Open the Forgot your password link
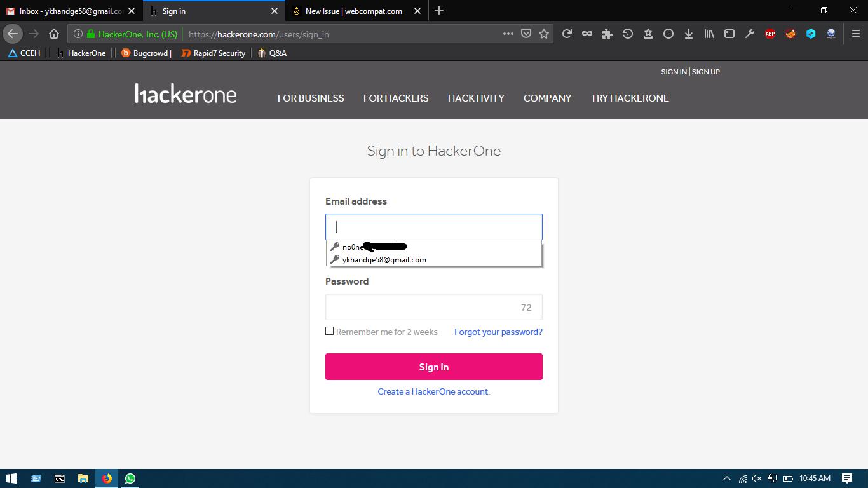868x488 pixels. pyautogui.click(x=498, y=332)
